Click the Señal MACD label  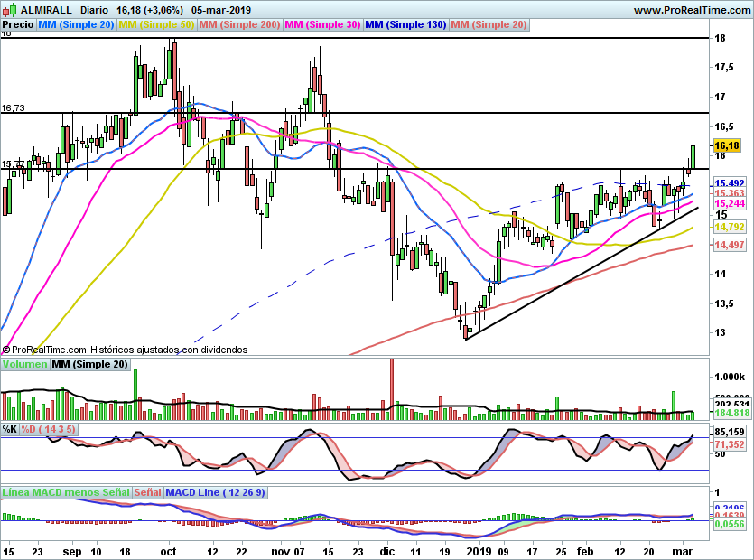[147, 492]
